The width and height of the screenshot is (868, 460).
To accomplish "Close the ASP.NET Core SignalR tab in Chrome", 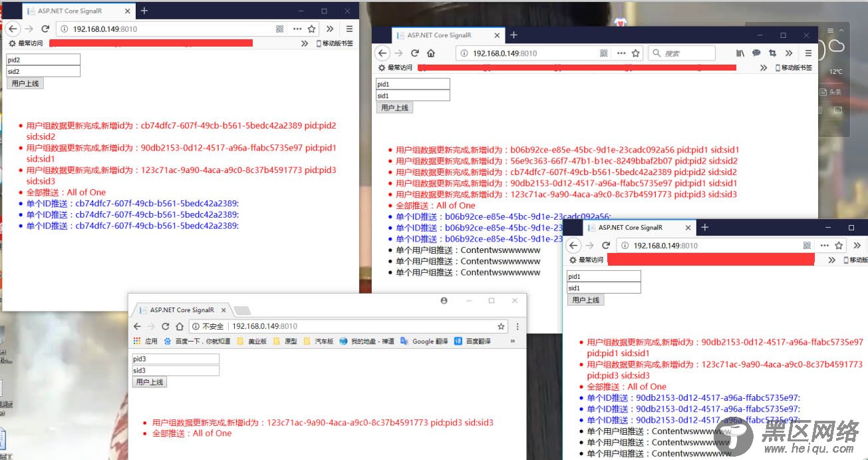I will click(223, 310).
